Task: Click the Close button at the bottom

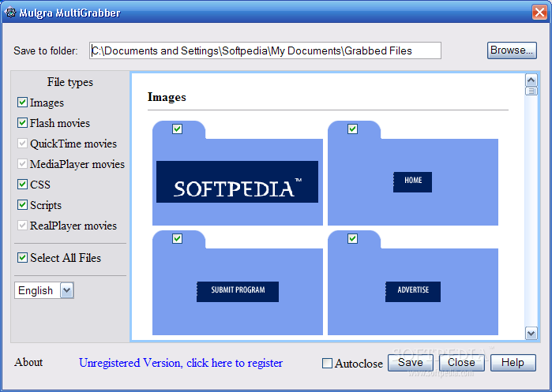Action: [x=461, y=363]
